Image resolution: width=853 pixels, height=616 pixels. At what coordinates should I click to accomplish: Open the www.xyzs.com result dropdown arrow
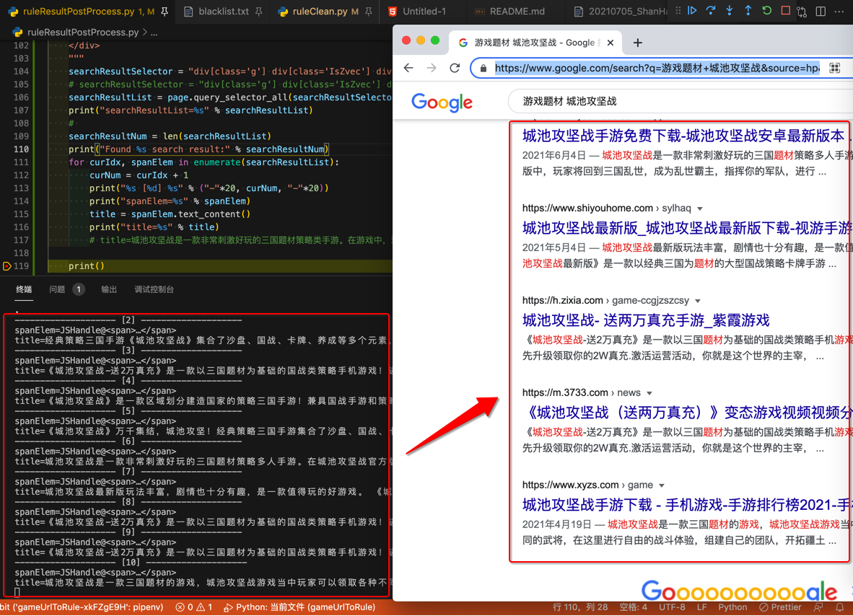pyautogui.click(x=662, y=485)
